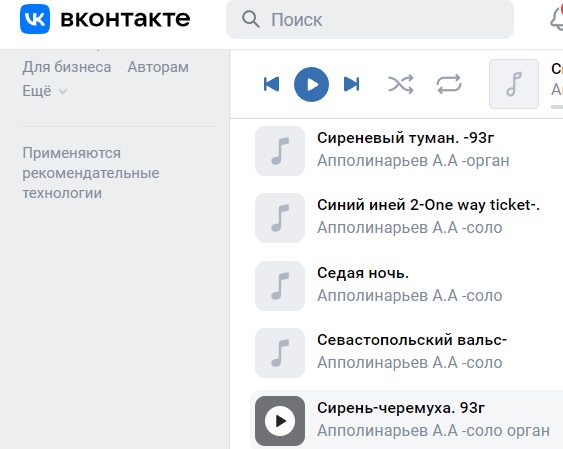Image resolution: width=563 pixels, height=449 pixels.
Task: Open the Для бизнеса link
Action: 67,67
